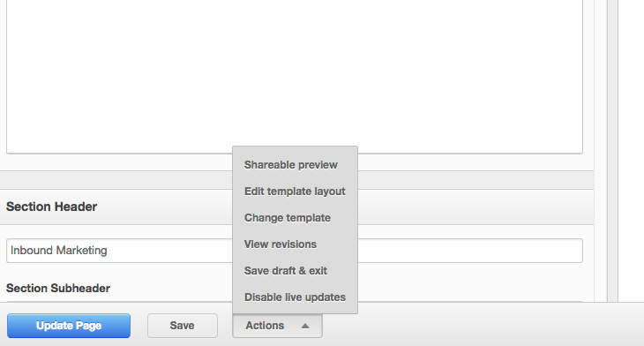Screen dimensions: 644x346
Task: Select Edit template layout option
Action: (x=295, y=192)
